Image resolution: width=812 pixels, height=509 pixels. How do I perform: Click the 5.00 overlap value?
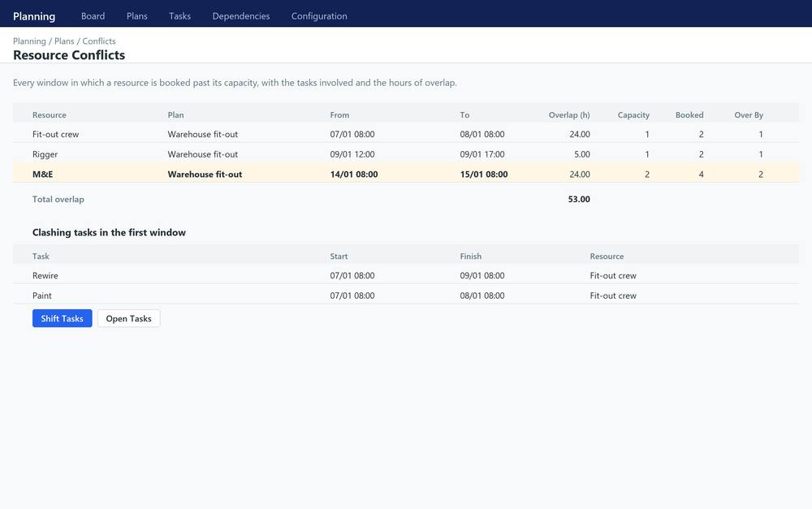pos(582,154)
